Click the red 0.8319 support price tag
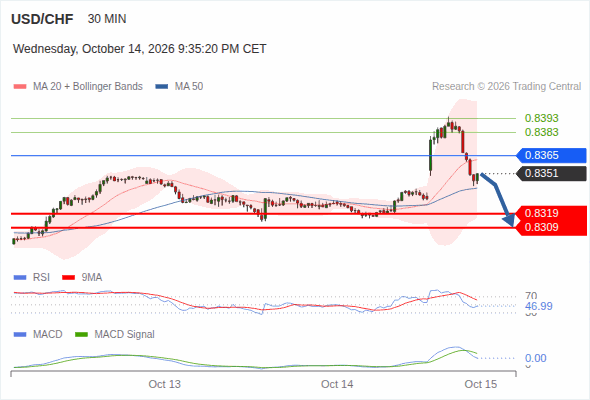Screen dimensions: 590x400 [551, 213]
